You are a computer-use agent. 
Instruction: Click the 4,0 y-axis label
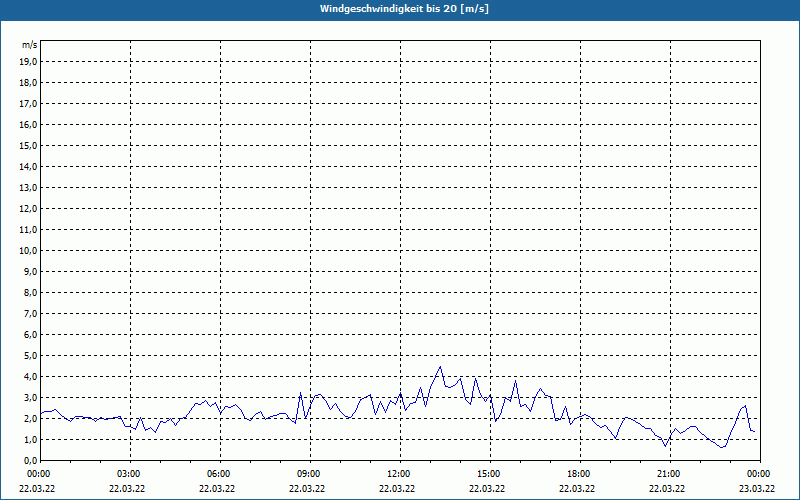tap(30, 377)
